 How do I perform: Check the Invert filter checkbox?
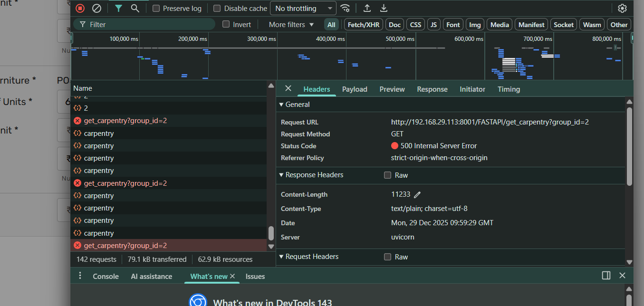pos(226,24)
